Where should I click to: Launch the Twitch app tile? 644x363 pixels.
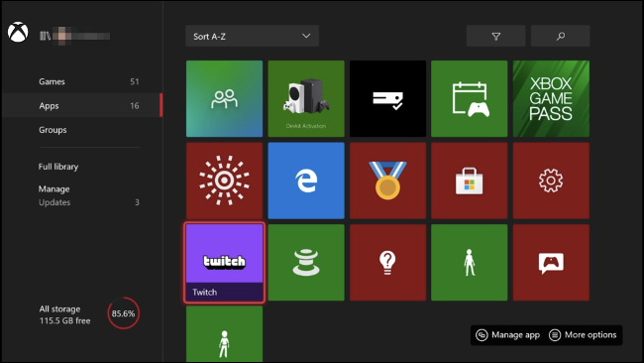point(224,263)
